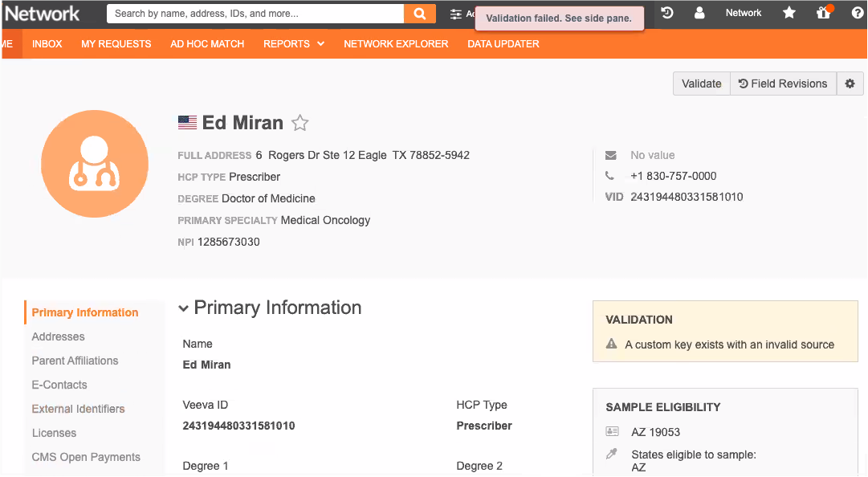The image size is (868, 477).
Task: Click the user profile icon
Action: tap(699, 13)
